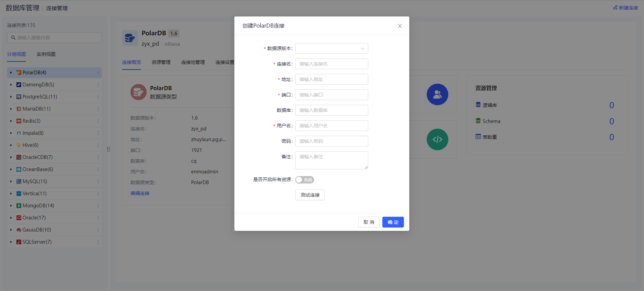Click the sidebar resize handle dots
The width and height of the screenshot is (644, 291).
(108, 149)
